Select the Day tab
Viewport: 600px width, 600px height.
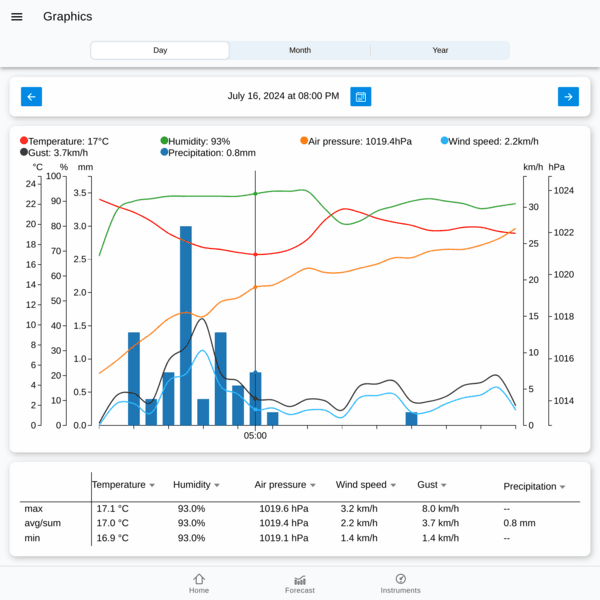point(160,50)
